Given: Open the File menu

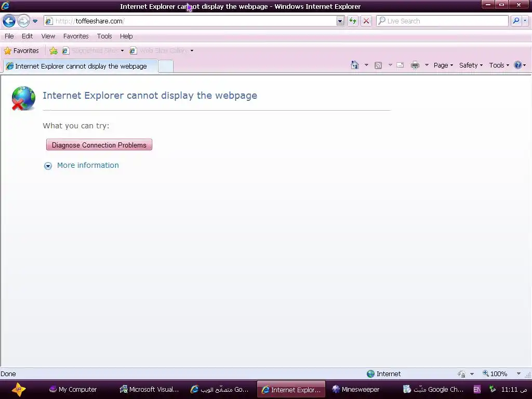Looking at the screenshot, I should coord(9,36).
